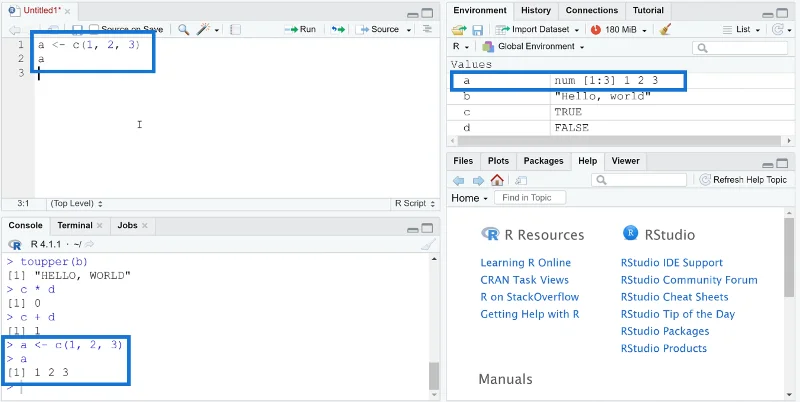Open refresh options dropdown arrow
800x402 pixels.
789,30
